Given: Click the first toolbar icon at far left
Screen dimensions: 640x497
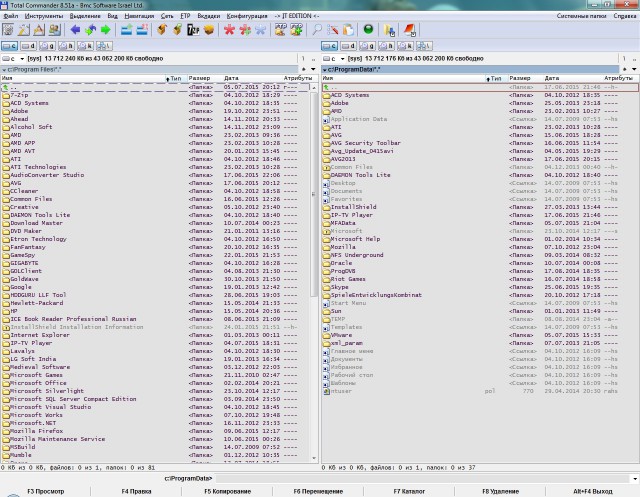Looking at the screenshot, I should coord(8,30).
